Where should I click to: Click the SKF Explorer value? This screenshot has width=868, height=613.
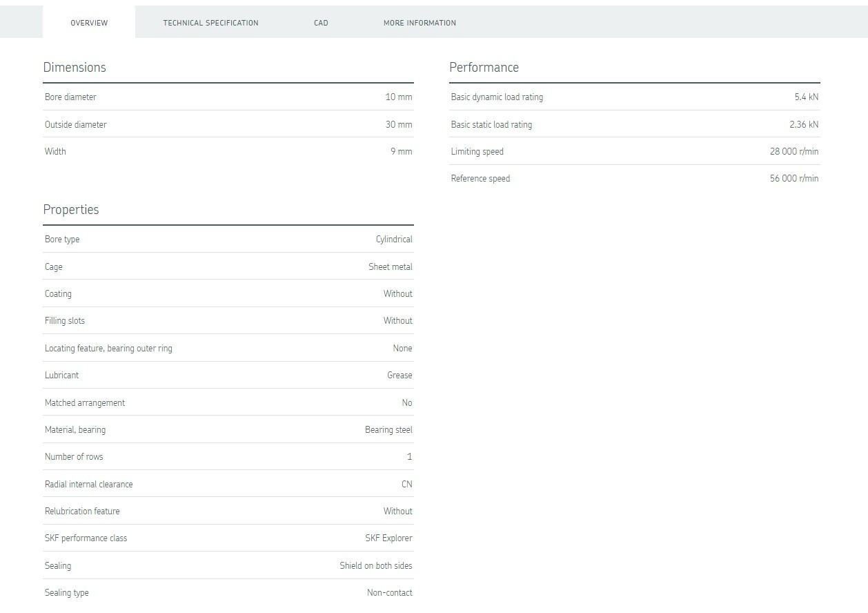pos(388,538)
